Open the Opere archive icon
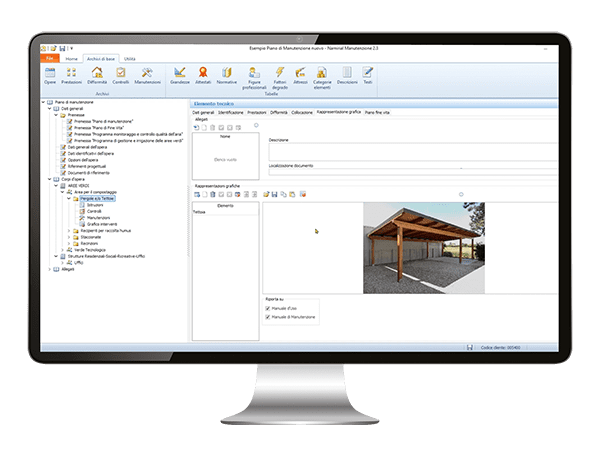Viewport: 600px width, 450px height. pyautogui.click(x=50, y=75)
